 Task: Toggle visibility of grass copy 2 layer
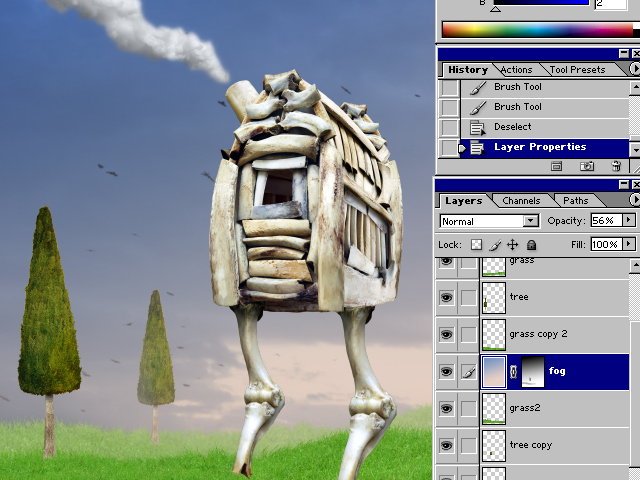click(447, 334)
